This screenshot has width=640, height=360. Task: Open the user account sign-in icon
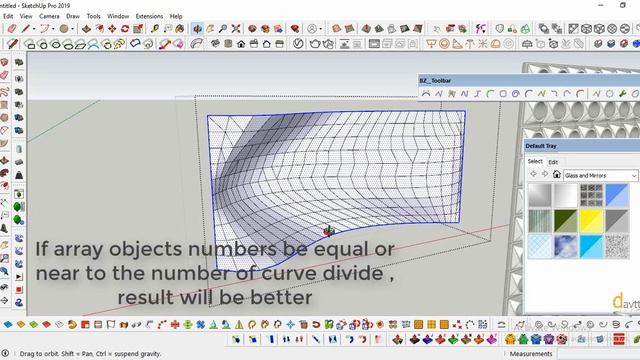(x=312, y=29)
